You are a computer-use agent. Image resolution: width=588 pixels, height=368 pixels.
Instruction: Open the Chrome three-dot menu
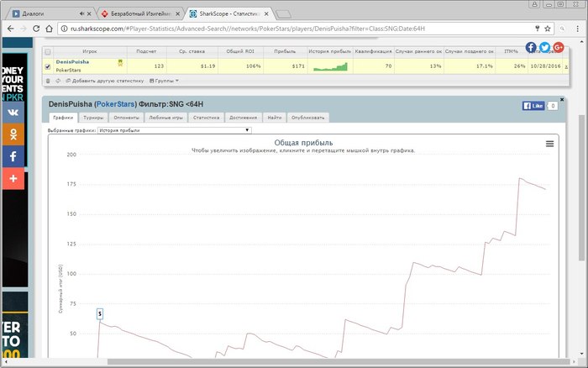[578, 29]
